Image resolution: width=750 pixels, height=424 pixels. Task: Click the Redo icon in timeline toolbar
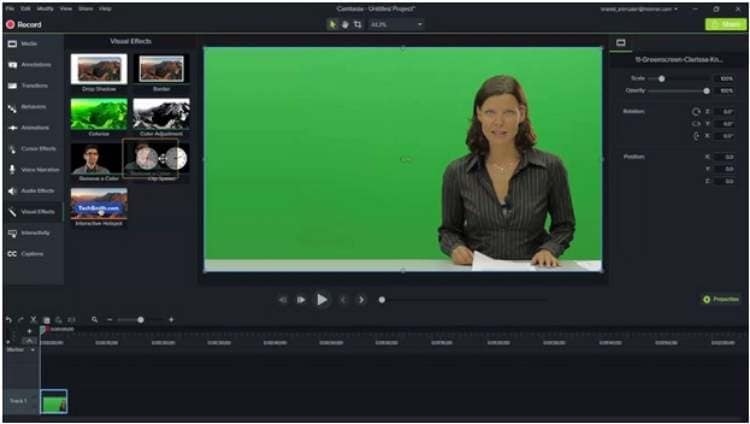[x=21, y=320]
